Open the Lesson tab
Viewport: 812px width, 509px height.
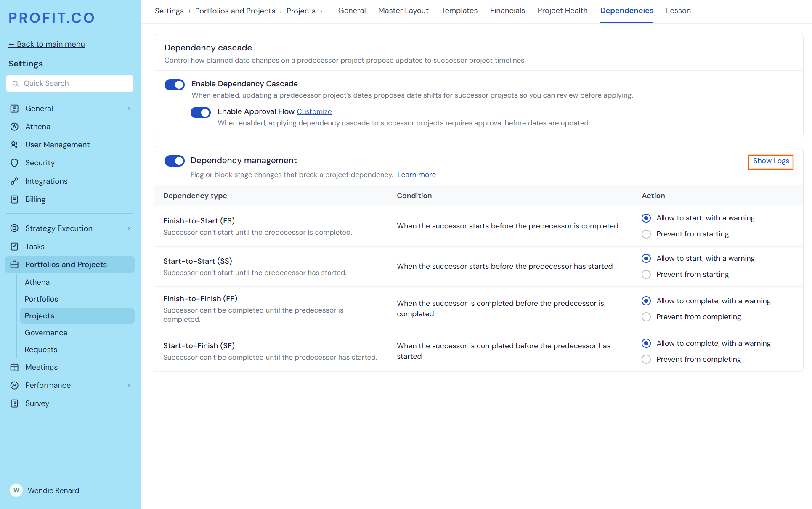click(x=678, y=11)
